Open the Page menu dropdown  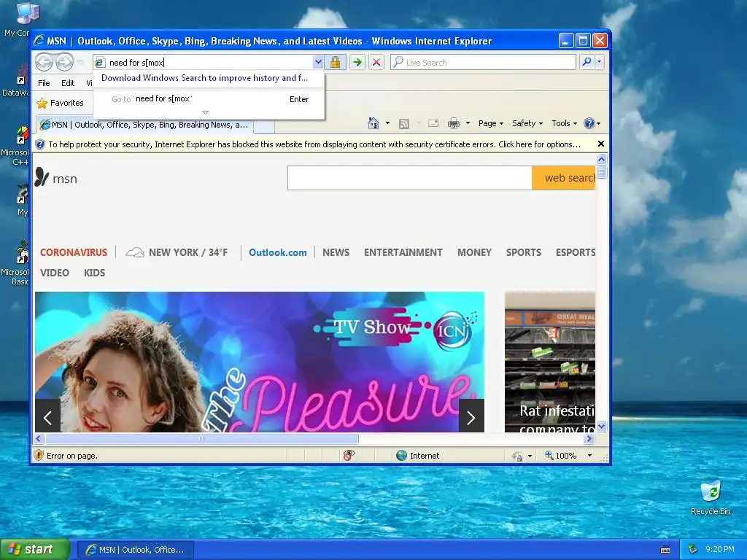491,123
